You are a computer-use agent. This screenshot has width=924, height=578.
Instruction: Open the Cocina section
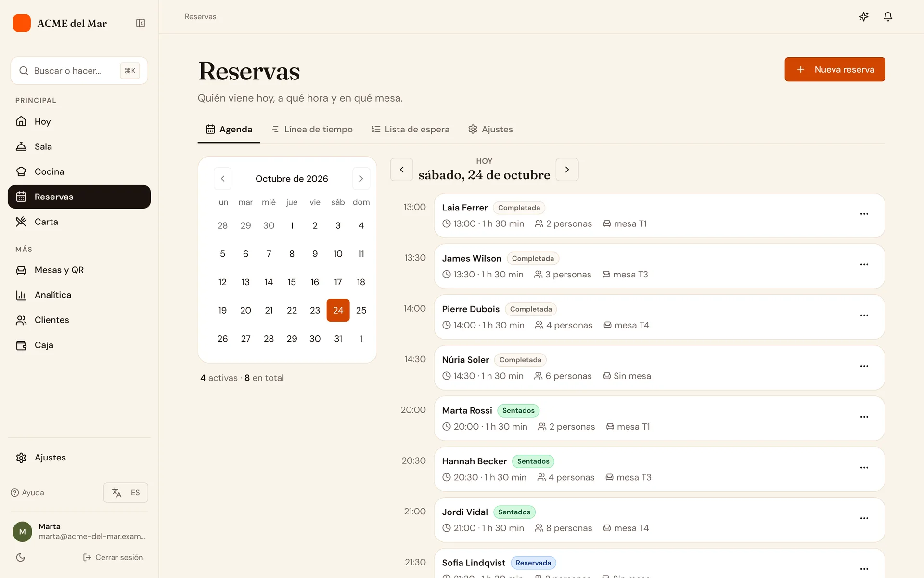[79, 171]
